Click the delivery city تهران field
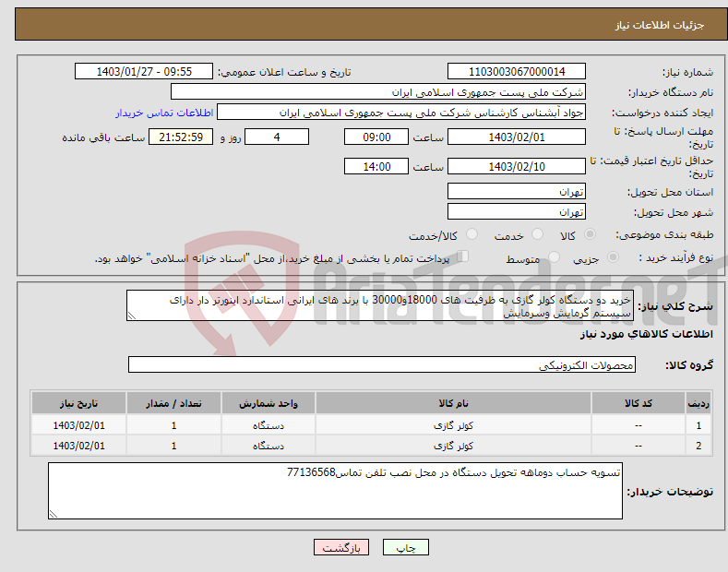The image size is (728, 572). [517, 211]
